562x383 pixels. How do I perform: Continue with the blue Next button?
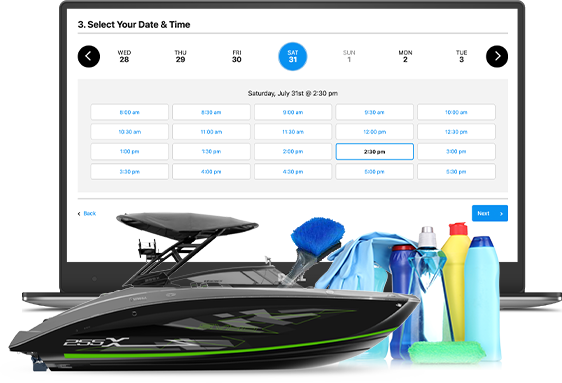[490, 213]
